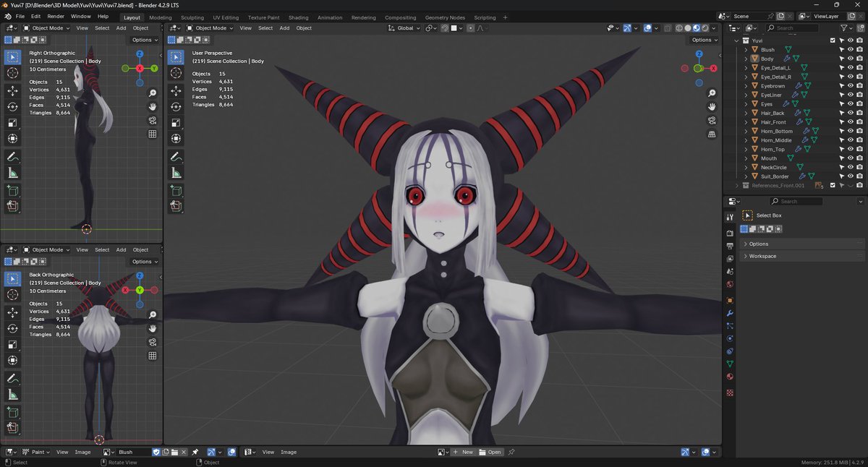The width and height of the screenshot is (868, 467).
Task: Open the Render properties tab icon
Action: [x=730, y=233]
